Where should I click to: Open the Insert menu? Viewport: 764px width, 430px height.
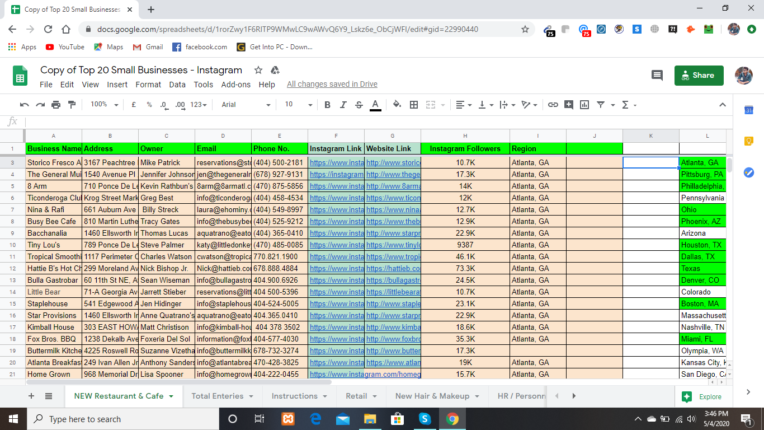(117, 84)
